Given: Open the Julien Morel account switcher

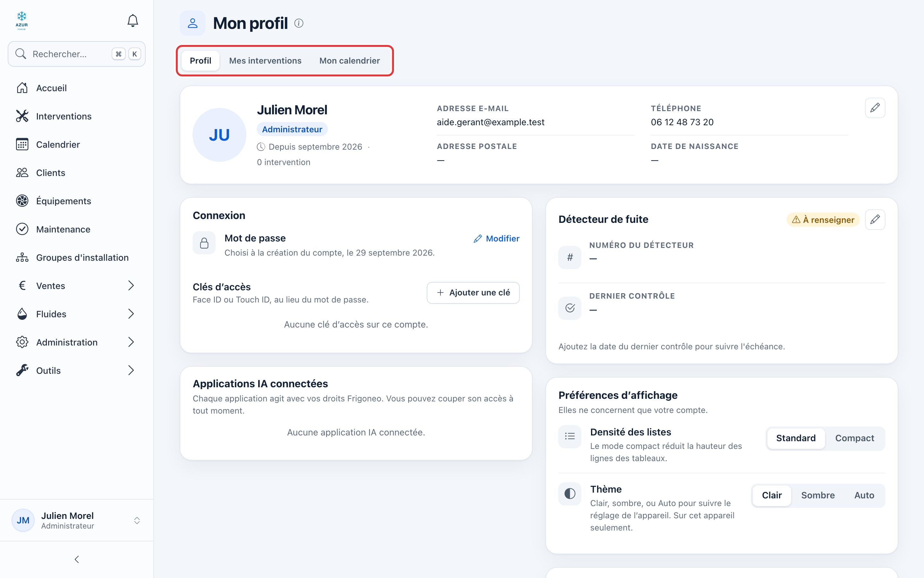Looking at the screenshot, I should 77,520.
